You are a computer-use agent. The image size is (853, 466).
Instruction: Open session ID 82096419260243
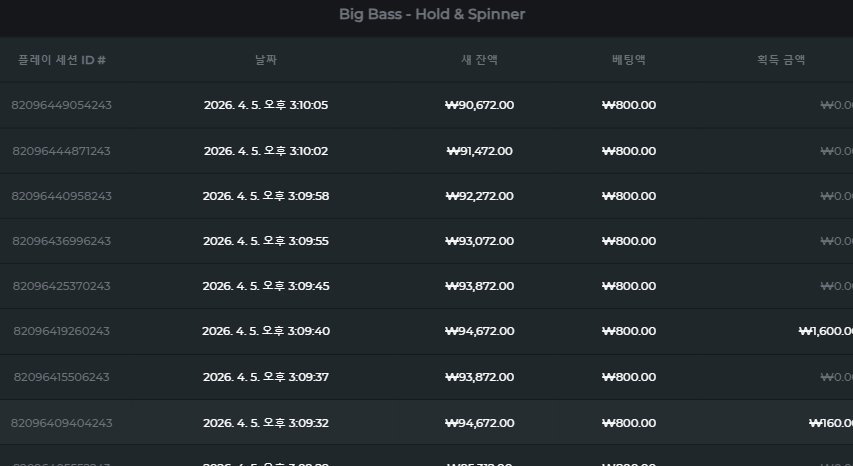click(x=61, y=331)
